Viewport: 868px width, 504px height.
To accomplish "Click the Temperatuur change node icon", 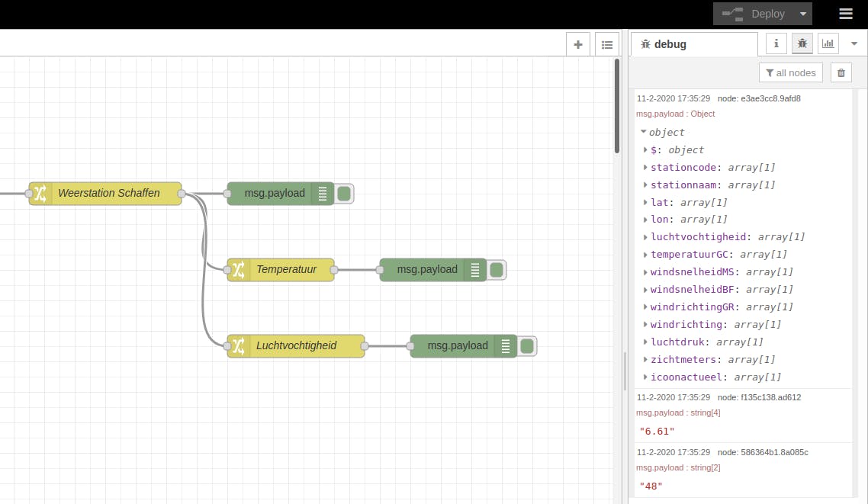I will point(239,269).
